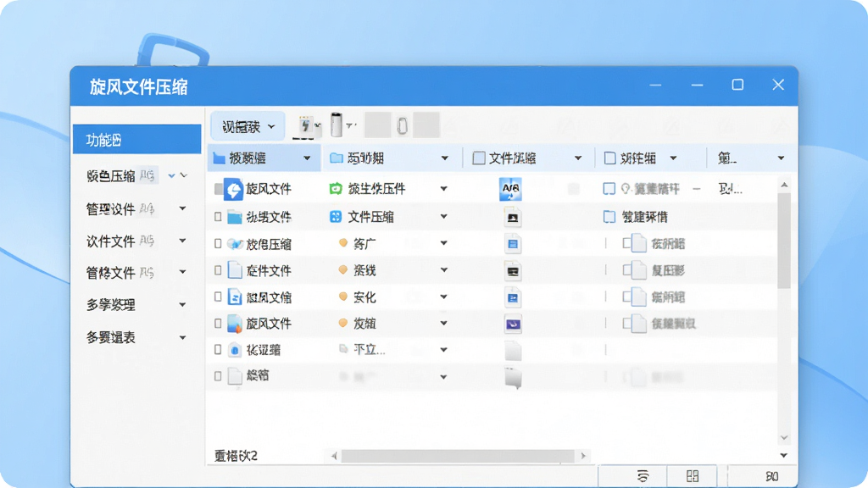Viewport: 868px width, 488px height.
Task: Click the blank page icon beside 庭件文件
Action: [x=235, y=270]
